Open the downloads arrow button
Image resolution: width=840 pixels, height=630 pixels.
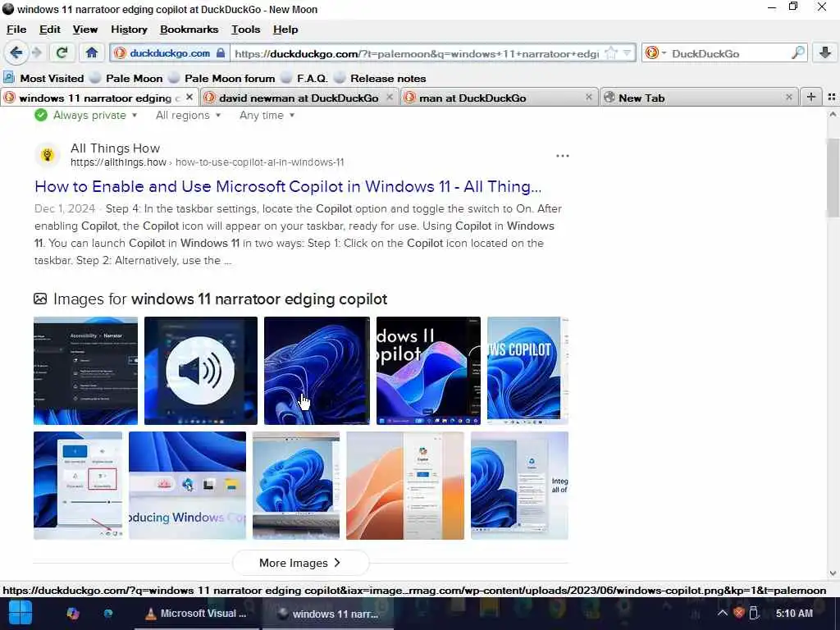pyautogui.click(x=825, y=52)
